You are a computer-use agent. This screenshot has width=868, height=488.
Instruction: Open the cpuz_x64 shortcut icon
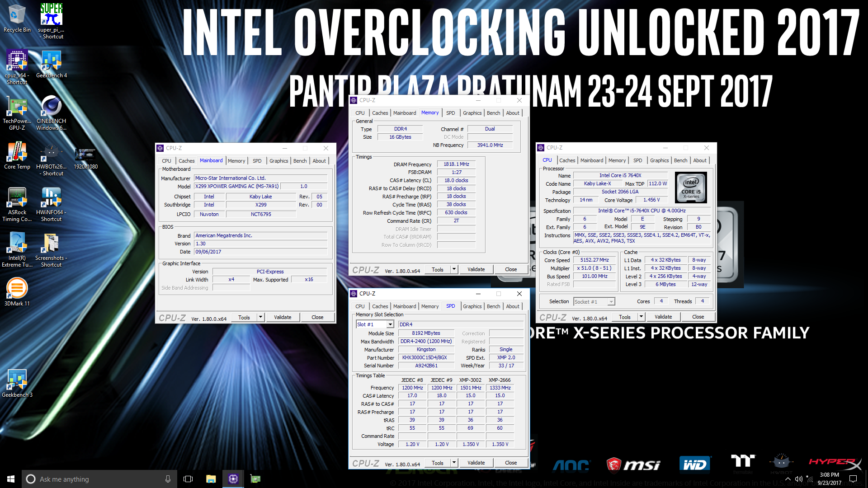point(17,67)
